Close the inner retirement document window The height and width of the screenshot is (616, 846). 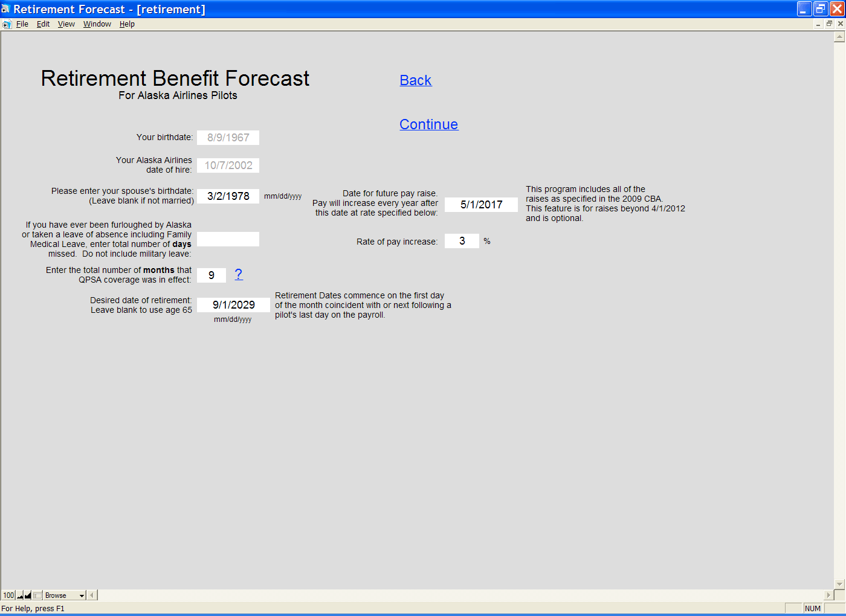pos(840,24)
